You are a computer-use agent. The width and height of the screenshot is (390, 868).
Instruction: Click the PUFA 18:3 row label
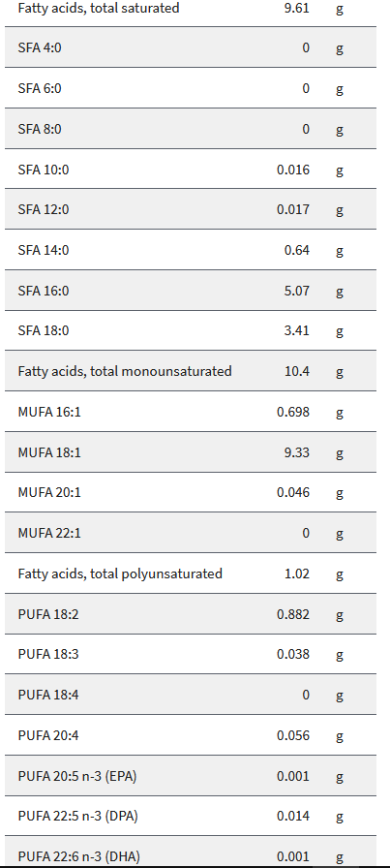(48, 654)
